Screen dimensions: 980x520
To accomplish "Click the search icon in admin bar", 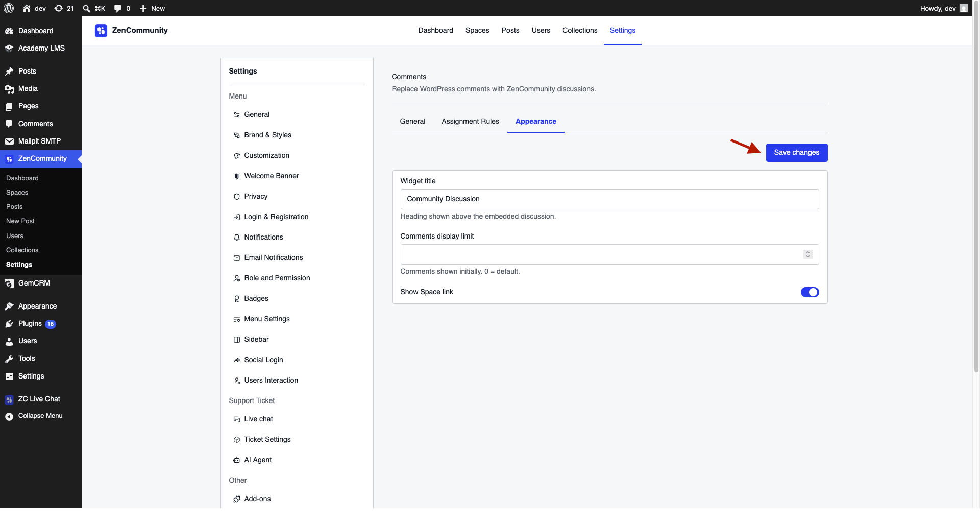I will pyautogui.click(x=87, y=8).
